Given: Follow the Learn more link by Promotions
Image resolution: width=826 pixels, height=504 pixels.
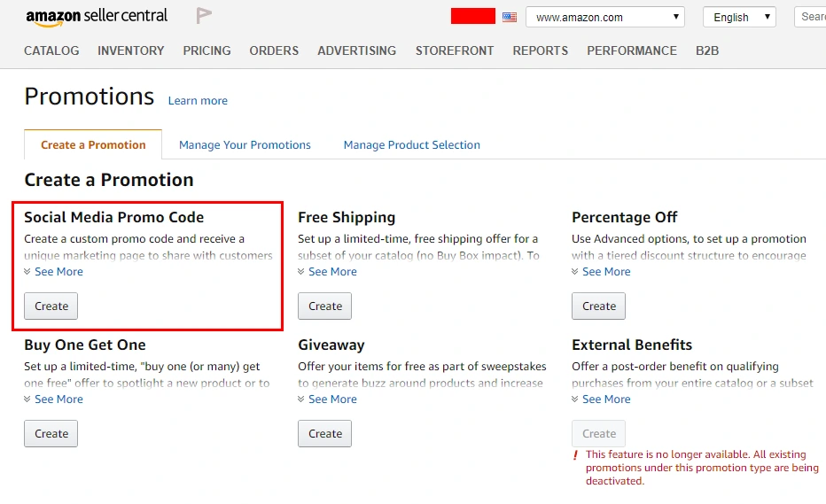Looking at the screenshot, I should [x=198, y=101].
